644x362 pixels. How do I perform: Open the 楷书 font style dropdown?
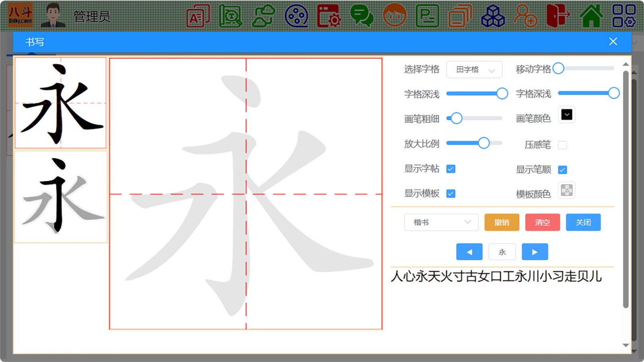click(x=441, y=222)
